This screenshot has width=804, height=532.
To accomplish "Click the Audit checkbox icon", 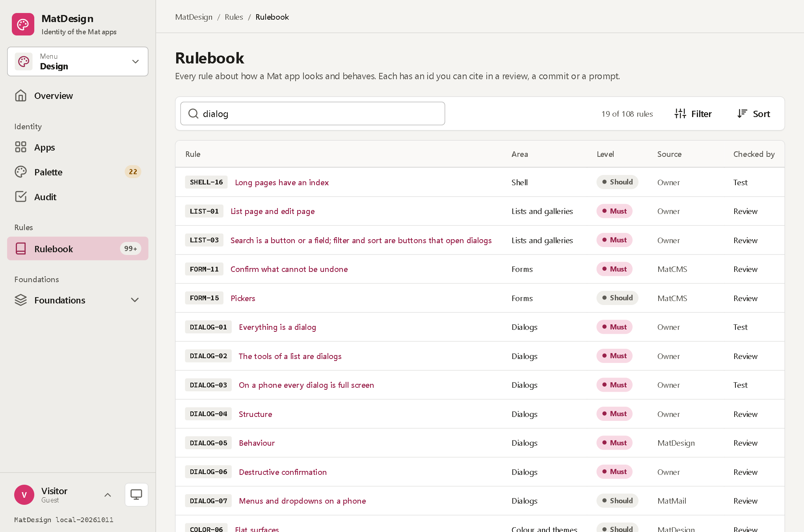I will click(20, 197).
